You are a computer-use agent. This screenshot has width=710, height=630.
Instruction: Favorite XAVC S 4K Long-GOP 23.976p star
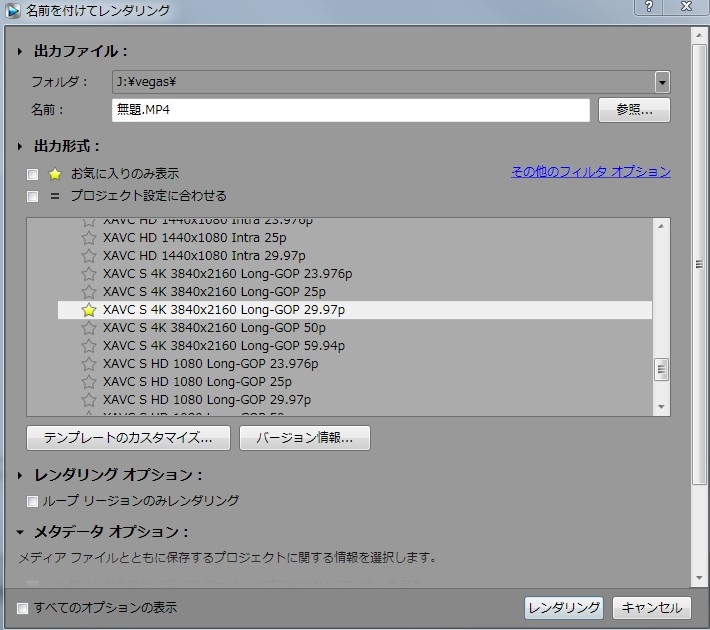click(89, 274)
